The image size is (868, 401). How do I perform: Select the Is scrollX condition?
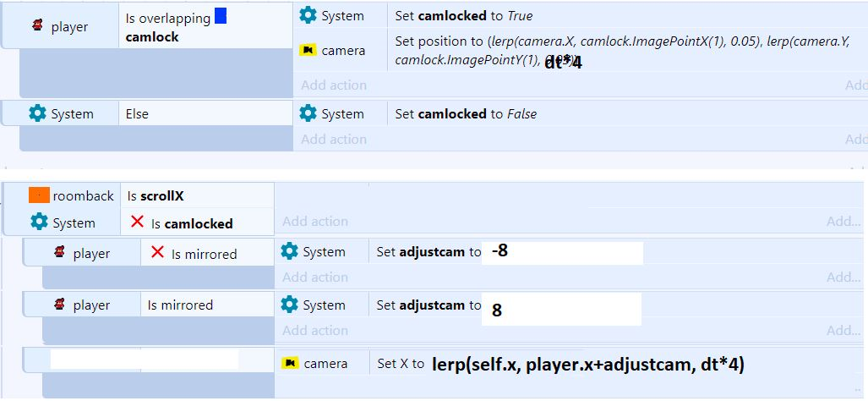pos(156,195)
